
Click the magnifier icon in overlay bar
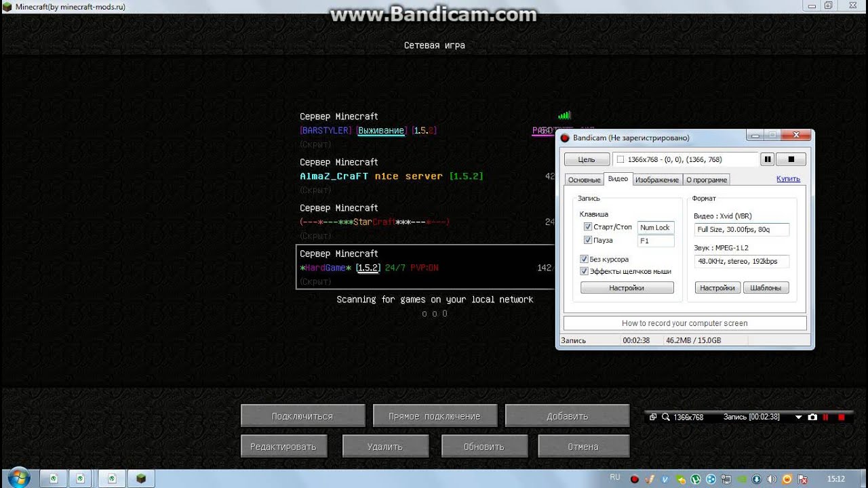click(x=666, y=417)
